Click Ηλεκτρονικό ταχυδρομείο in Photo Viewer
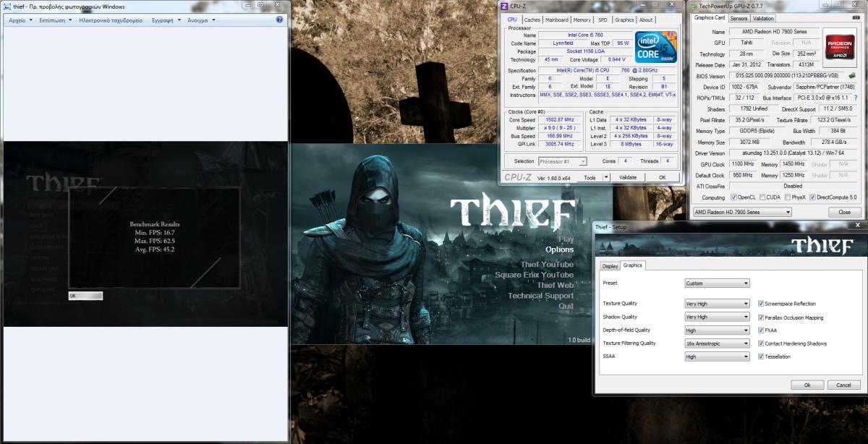Screen dimensions: 868x444 click(x=111, y=20)
